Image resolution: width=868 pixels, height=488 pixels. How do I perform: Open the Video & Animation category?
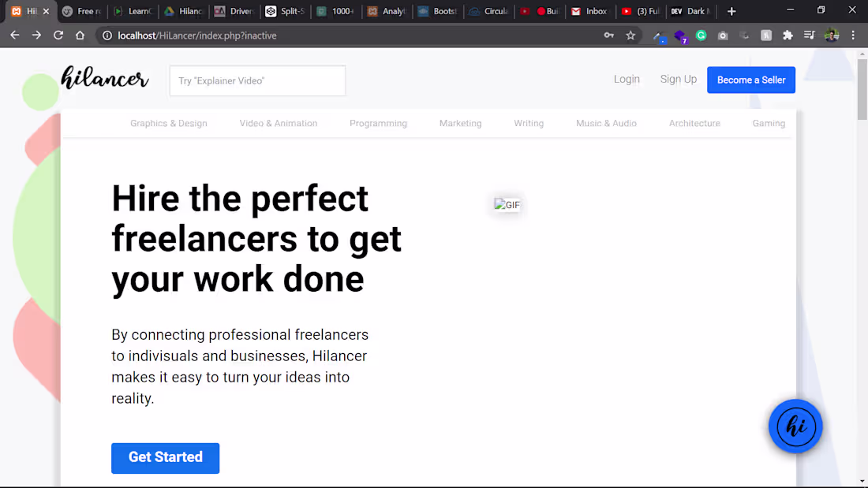coord(279,124)
